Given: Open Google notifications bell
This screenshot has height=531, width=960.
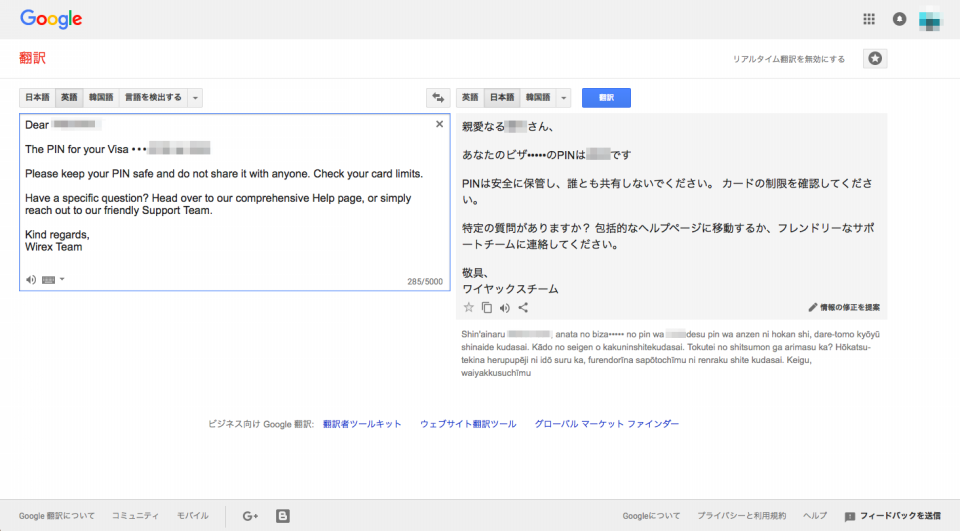Looking at the screenshot, I should click(899, 19).
